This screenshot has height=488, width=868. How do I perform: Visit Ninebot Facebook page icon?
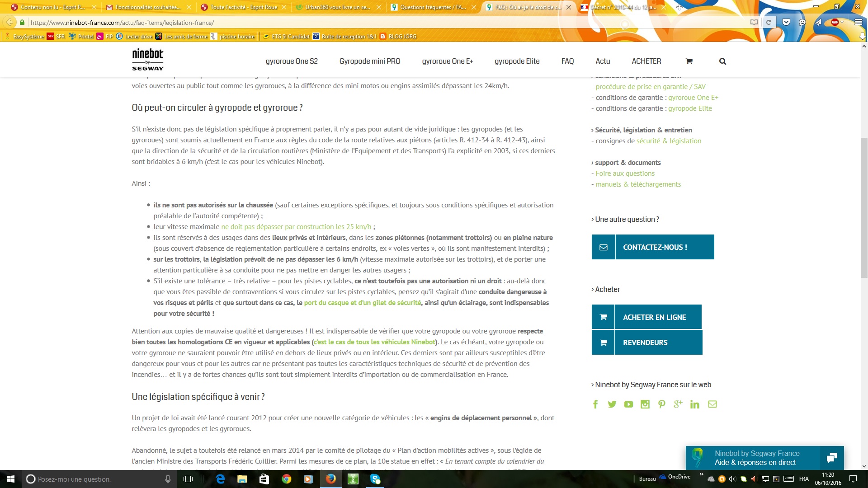[x=595, y=404]
